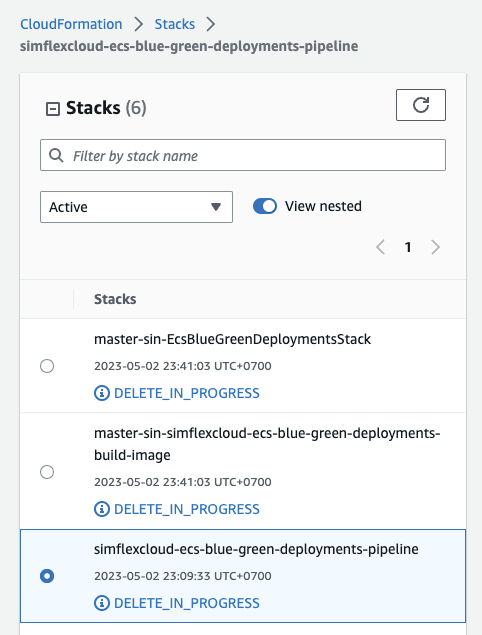Open the Active status filter dropdown
482x635 pixels.
[136, 207]
